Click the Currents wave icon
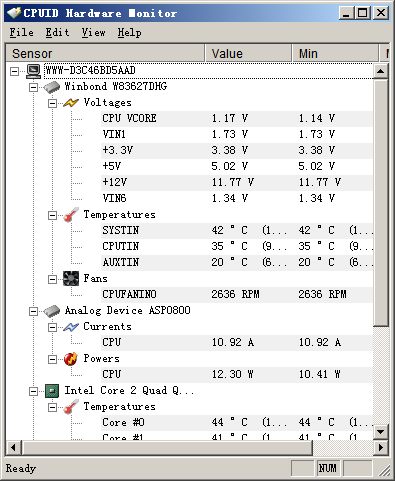The image size is (395, 481). point(71,327)
